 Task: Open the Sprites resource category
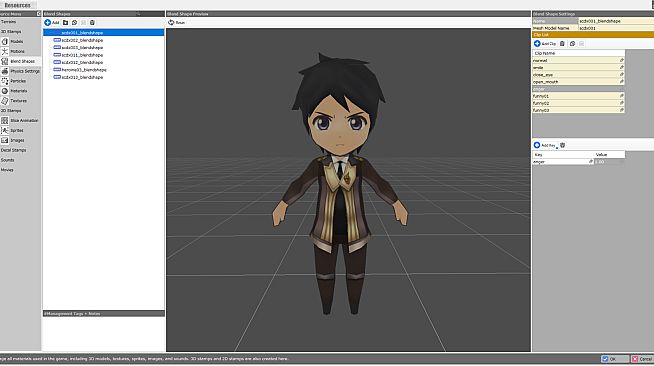coord(20,130)
